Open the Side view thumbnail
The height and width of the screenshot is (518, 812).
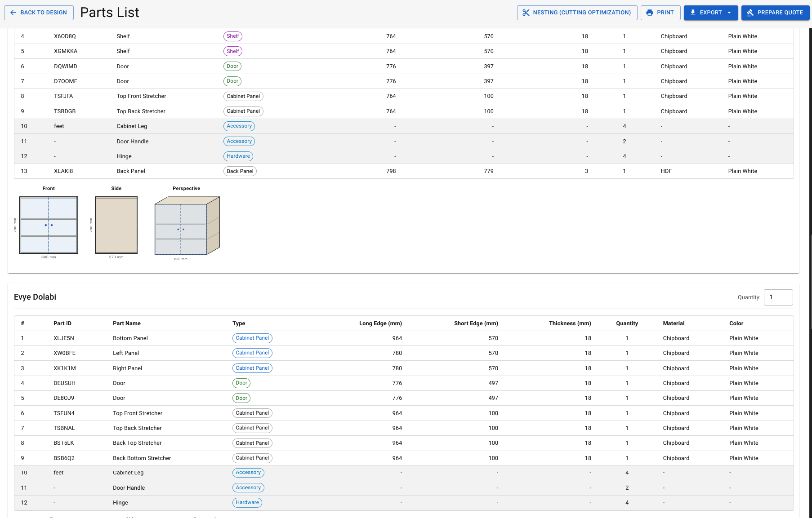pyautogui.click(x=116, y=225)
